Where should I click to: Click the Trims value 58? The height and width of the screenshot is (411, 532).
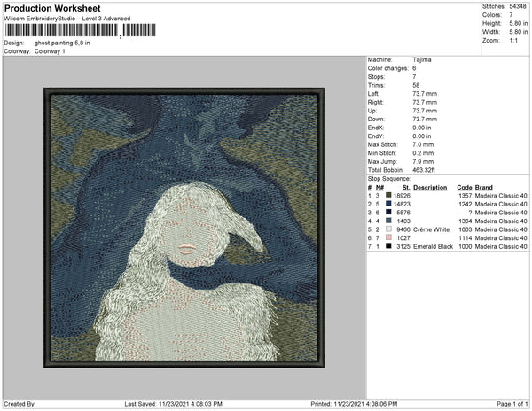point(416,85)
